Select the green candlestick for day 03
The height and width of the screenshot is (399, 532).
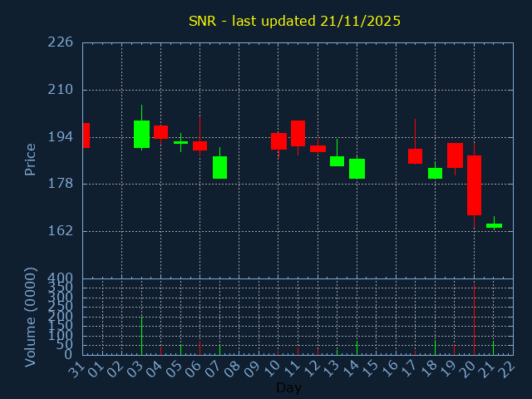pos(141,134)
